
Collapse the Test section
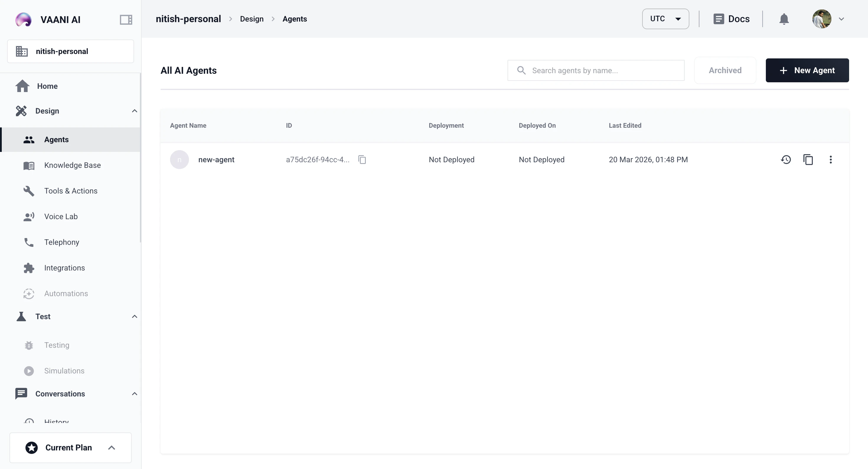pyautogui.click(x=134, y=317)
